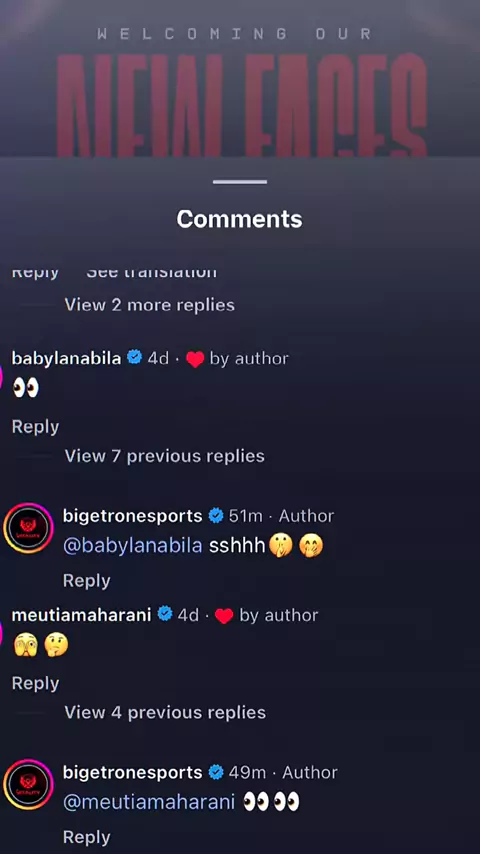Reply to babylanabila's eyes emoji comment
The height and width of the screenshot is (854, 480).
[x=35, y=426]
